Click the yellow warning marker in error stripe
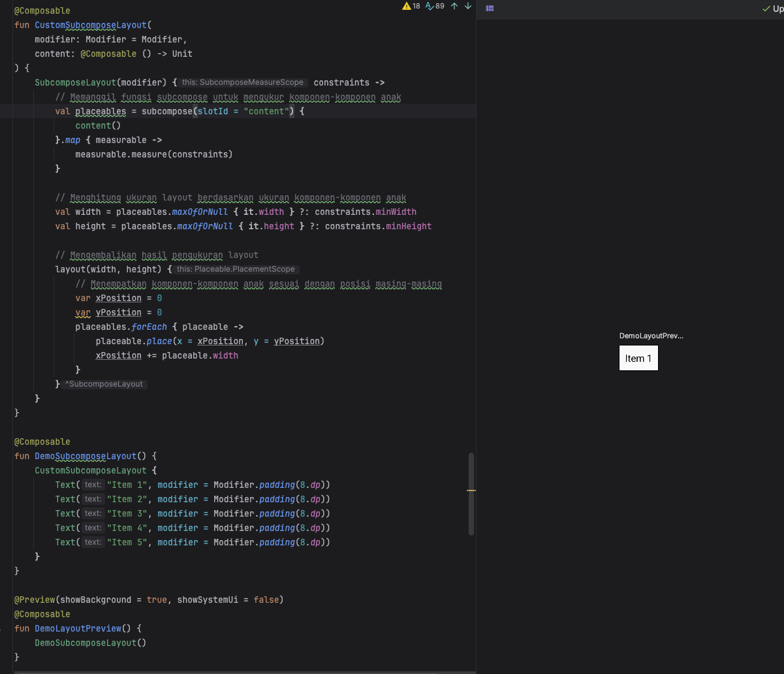The height and width of the screenshot is (674, 784). (471, 490)
